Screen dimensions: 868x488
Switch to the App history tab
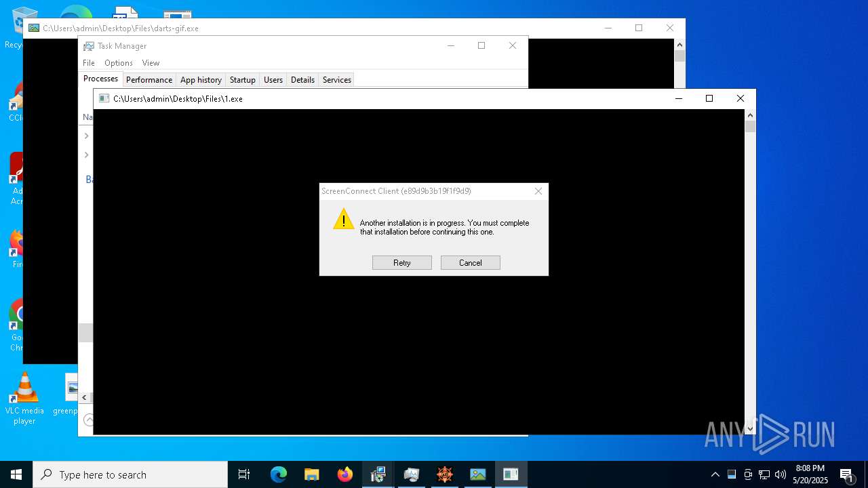coord(201,80)
